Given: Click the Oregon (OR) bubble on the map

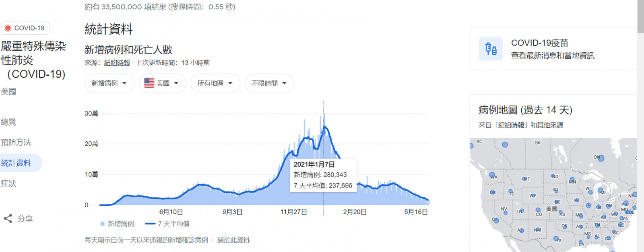Looking at the screenshot, I should coord(493,192).
